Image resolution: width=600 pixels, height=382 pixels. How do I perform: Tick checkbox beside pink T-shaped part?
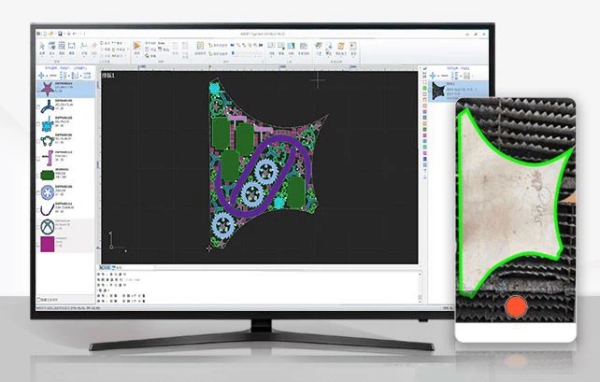pyautogui.click(x=38, y=158)
